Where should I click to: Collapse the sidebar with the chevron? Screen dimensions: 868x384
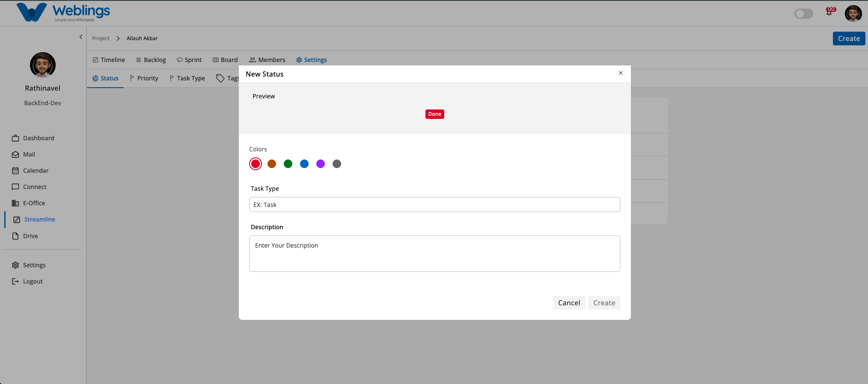[x=81, y=37]
